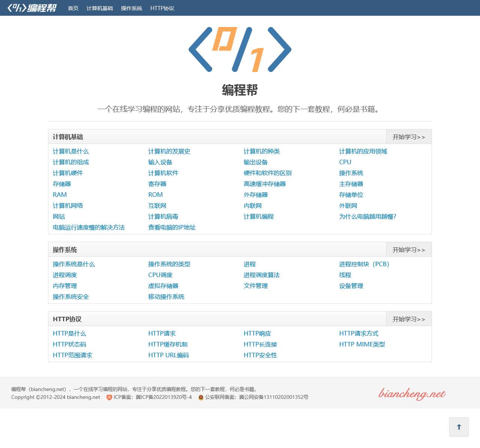The width and height of the screenshot is (480, 448).
Task: Click 开始学习 for the 操作系统 section
Action: click(408, 249)
